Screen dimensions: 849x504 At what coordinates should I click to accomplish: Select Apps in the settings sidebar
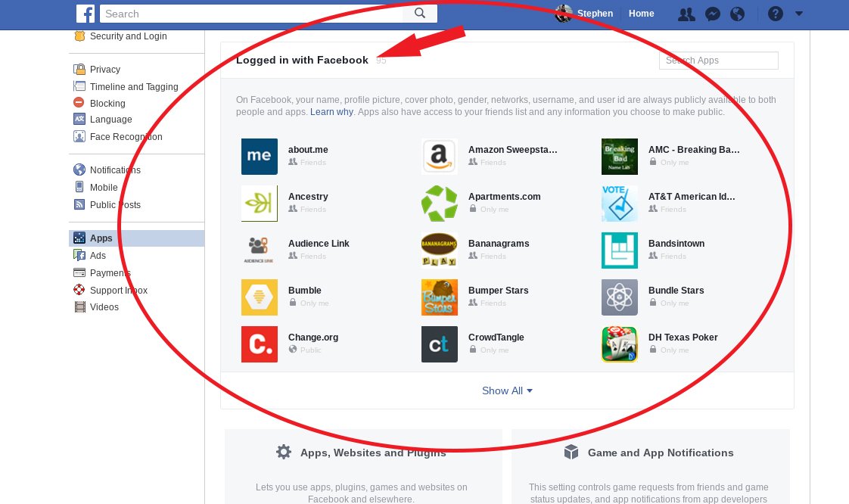coord(136,238)
